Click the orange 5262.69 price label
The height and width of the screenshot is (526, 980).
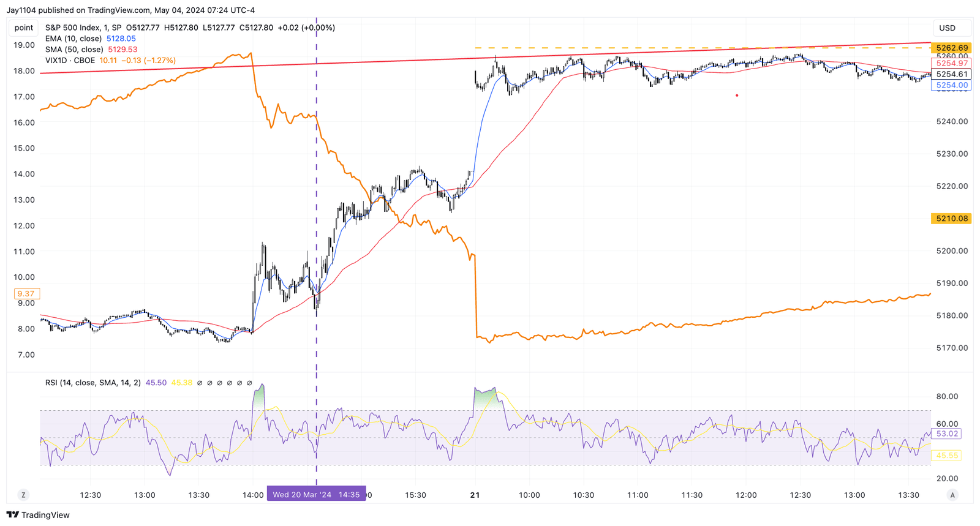pyautogui.click(x=951, y=48)
